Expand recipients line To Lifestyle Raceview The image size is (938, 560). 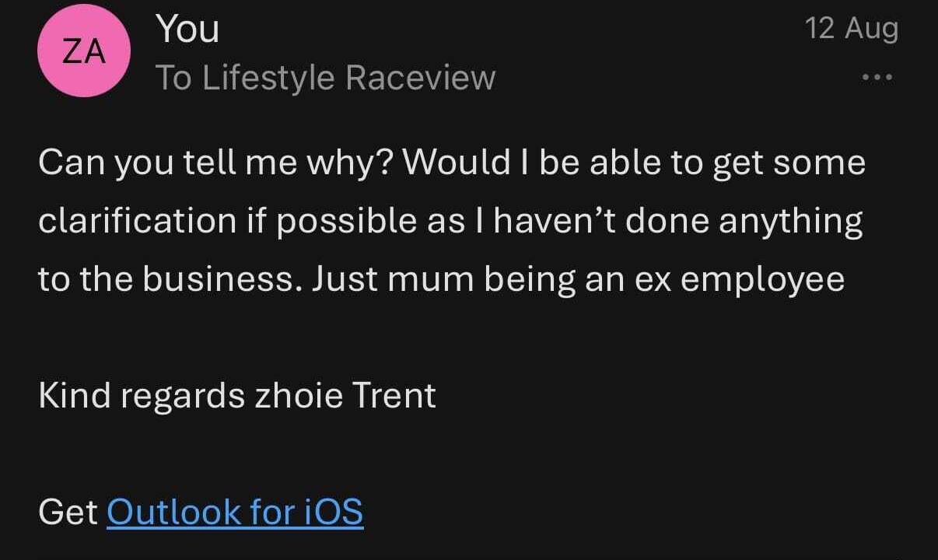tap(326, 78)
